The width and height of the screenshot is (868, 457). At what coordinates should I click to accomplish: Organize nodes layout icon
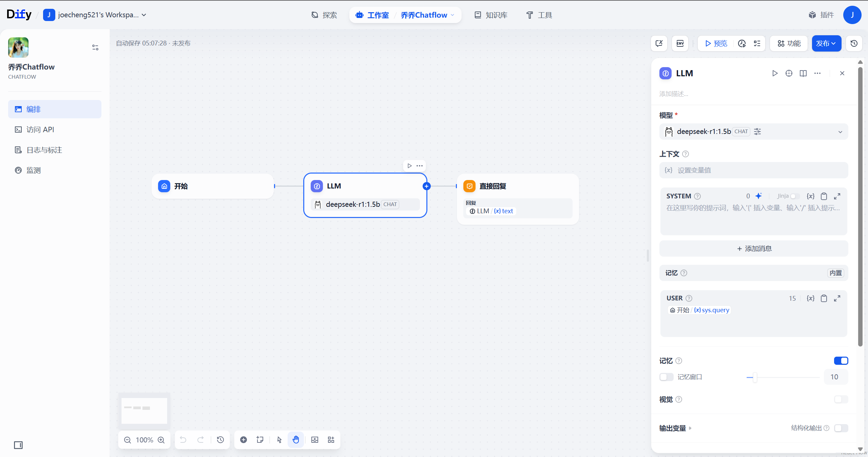pos(331,440)
